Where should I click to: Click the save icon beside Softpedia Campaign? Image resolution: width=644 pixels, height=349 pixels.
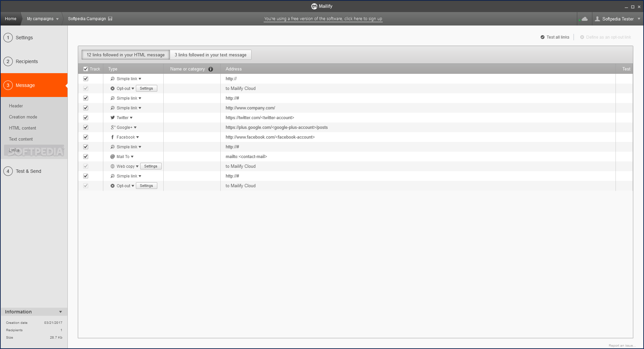click(x=110, y=19)
